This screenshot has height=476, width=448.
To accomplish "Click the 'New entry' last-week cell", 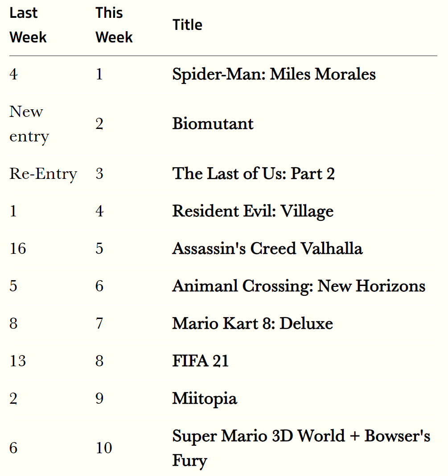I will pyautogui.click(x=29, y=124).
